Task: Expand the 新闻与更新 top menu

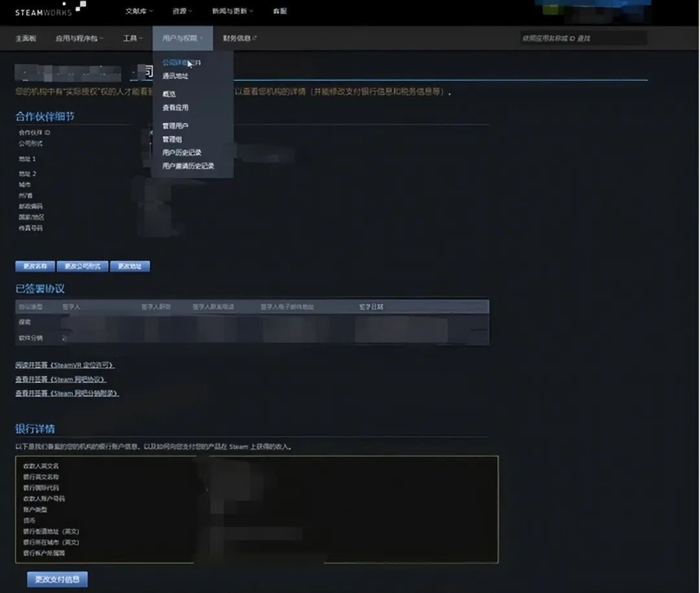Action: click(232, 11)
